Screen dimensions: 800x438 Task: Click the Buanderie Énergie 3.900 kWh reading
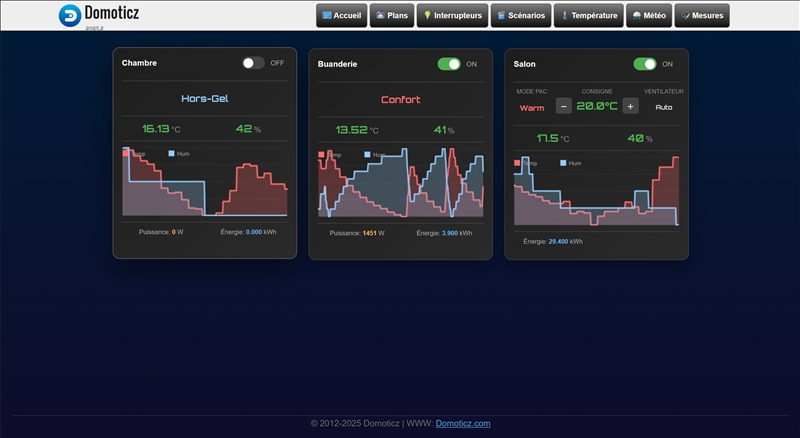[444, 233]
